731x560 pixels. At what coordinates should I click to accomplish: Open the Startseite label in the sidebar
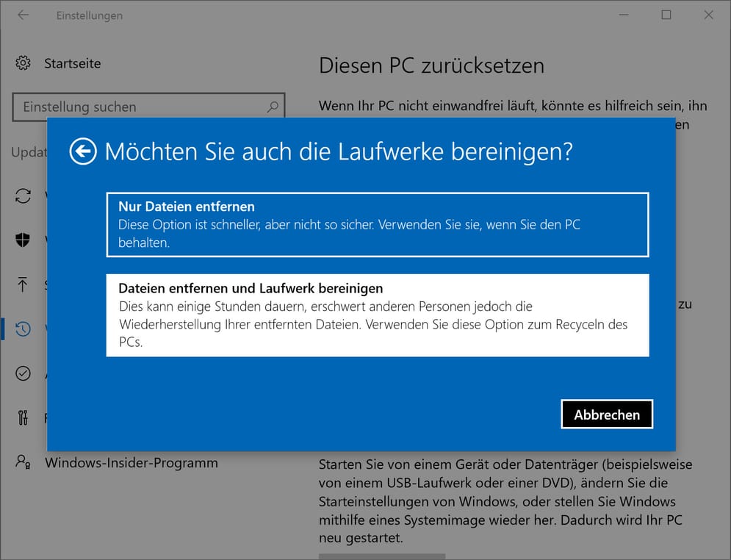pyautogui.click(x=72, y=63)
